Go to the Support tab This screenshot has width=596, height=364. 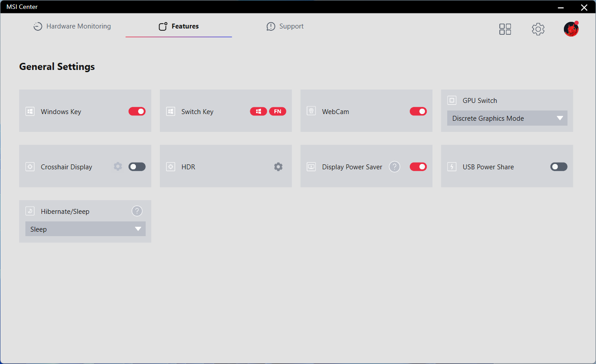coord(285,26)
